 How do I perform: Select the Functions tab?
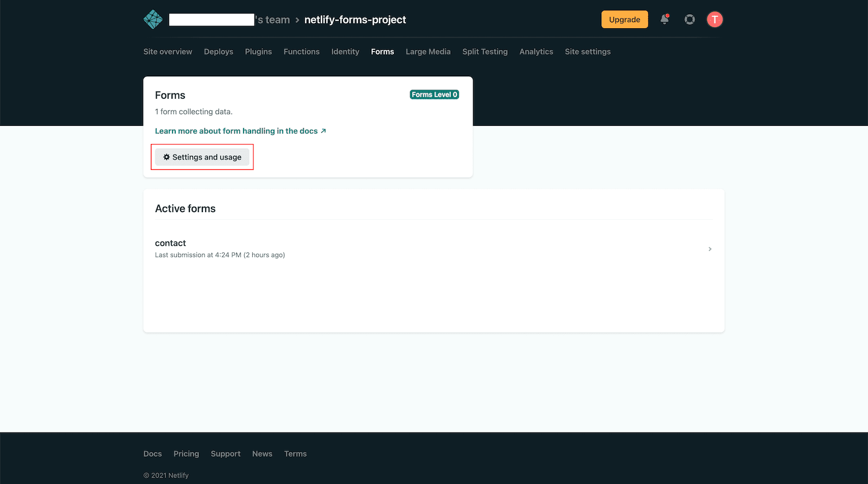302,52
